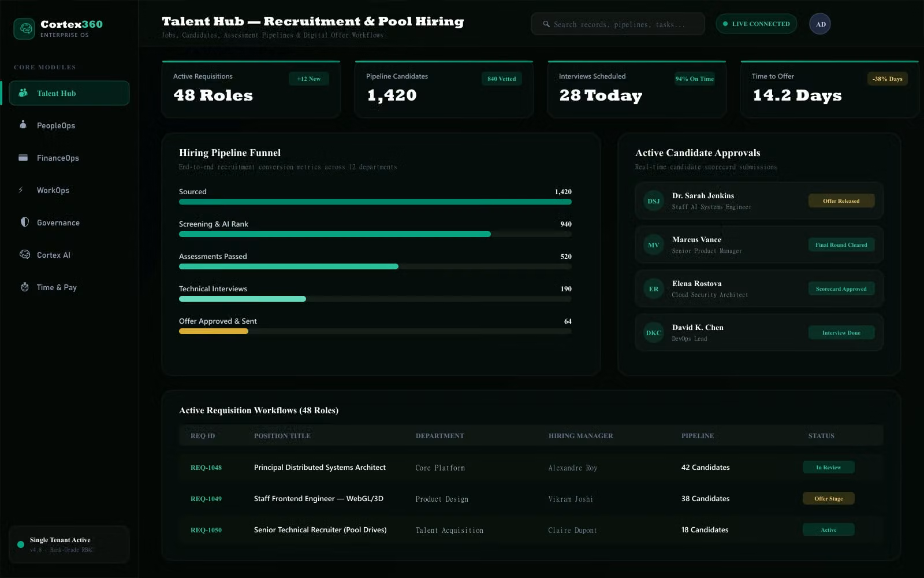Click the search records input field
Image resolution: width=924 pixels, height=578 pixels.
point(618,24)
